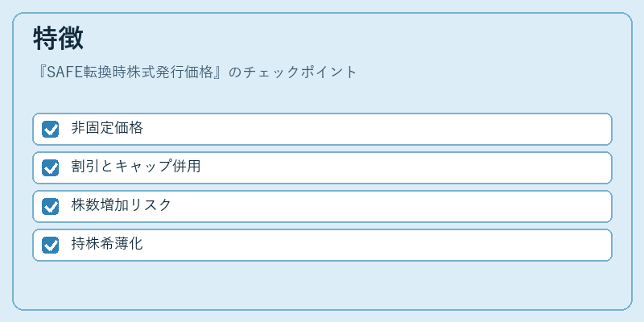Click the 非固定価格 label text
The width and height of the screenshot is (644, 322).
click(x=107, y=128)
